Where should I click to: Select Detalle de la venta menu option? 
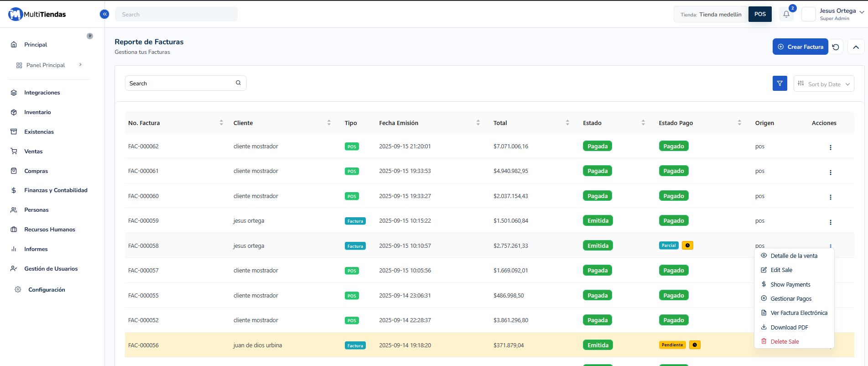pyautogui.click(x=794, y=256)
